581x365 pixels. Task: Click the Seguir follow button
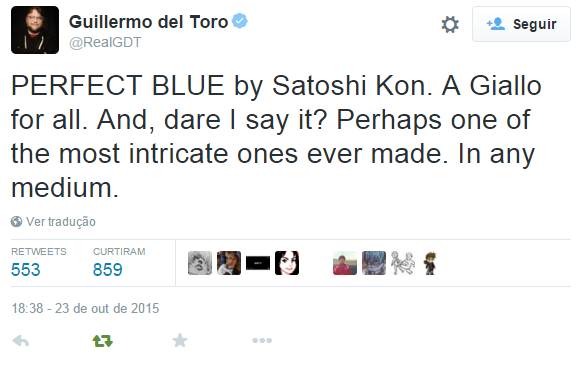(521, 24)
